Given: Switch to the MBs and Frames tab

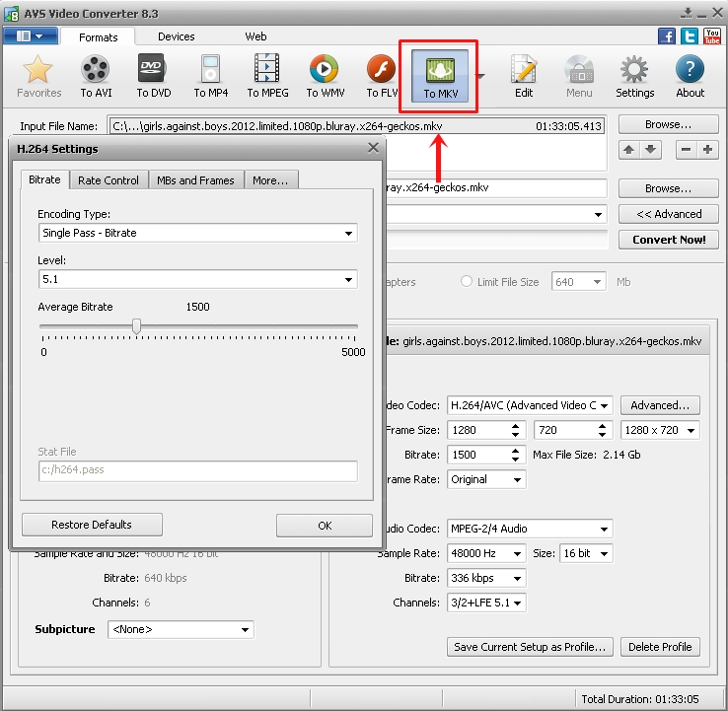Looking at the screenshot, I should coord(195,180).
